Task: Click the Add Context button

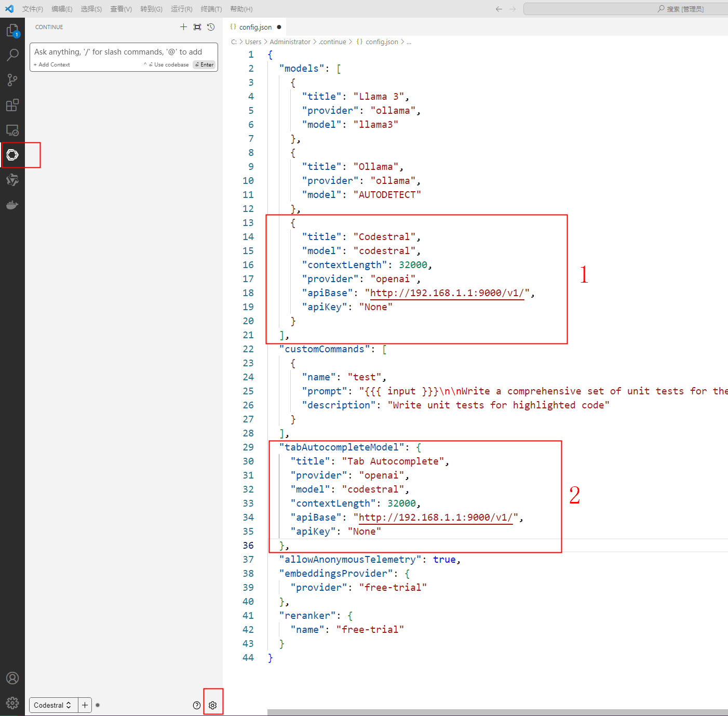Action: tap(52, 64)
